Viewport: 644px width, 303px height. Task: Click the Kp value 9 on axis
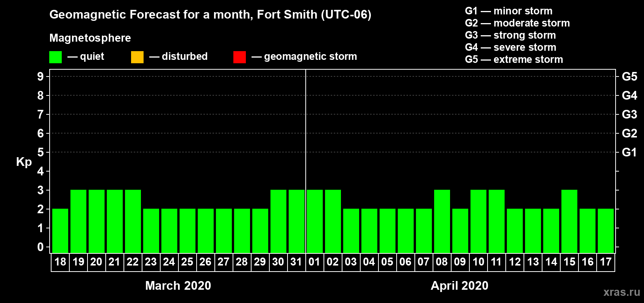pos(41,77)
